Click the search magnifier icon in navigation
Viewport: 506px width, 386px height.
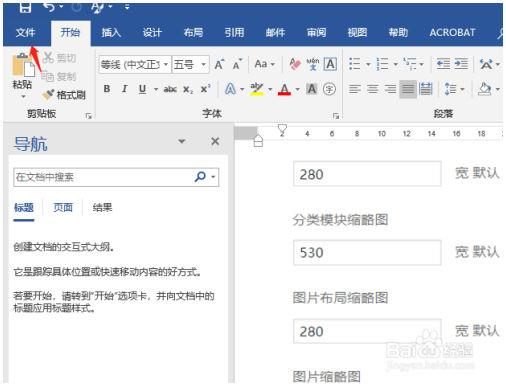(200, 176)
